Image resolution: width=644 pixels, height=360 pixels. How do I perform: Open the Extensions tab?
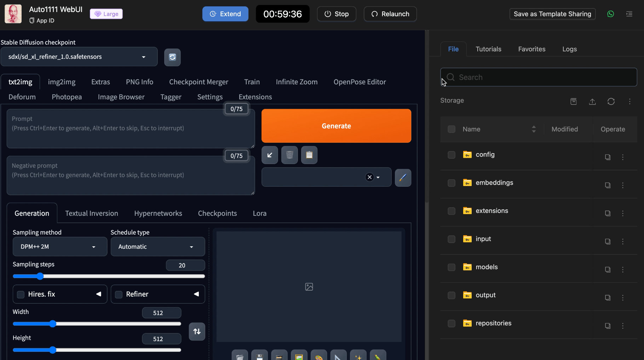pyautogui.click(x=255, y=97)
